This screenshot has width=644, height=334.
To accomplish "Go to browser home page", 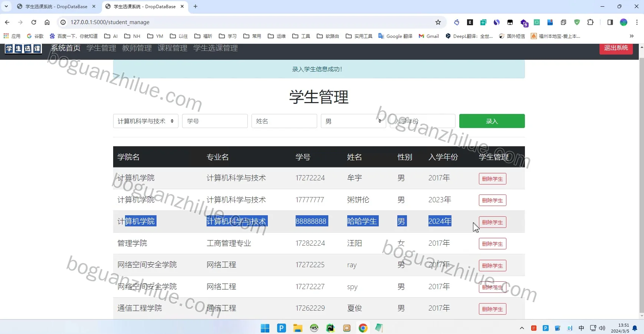I will (x=47, y=22).
